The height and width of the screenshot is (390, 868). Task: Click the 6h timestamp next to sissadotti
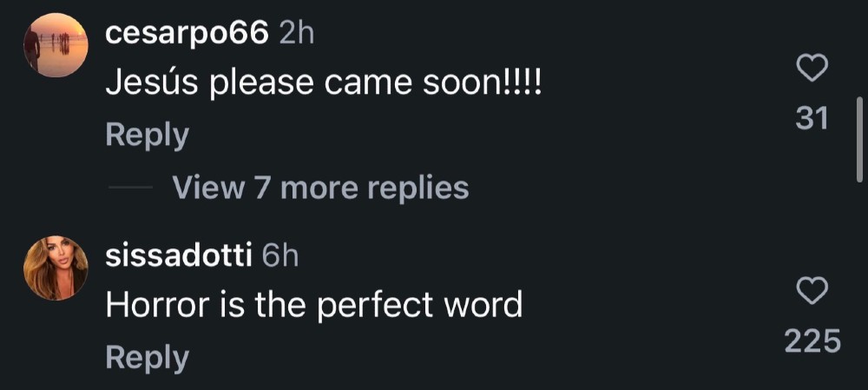click(x=280, y=257)
